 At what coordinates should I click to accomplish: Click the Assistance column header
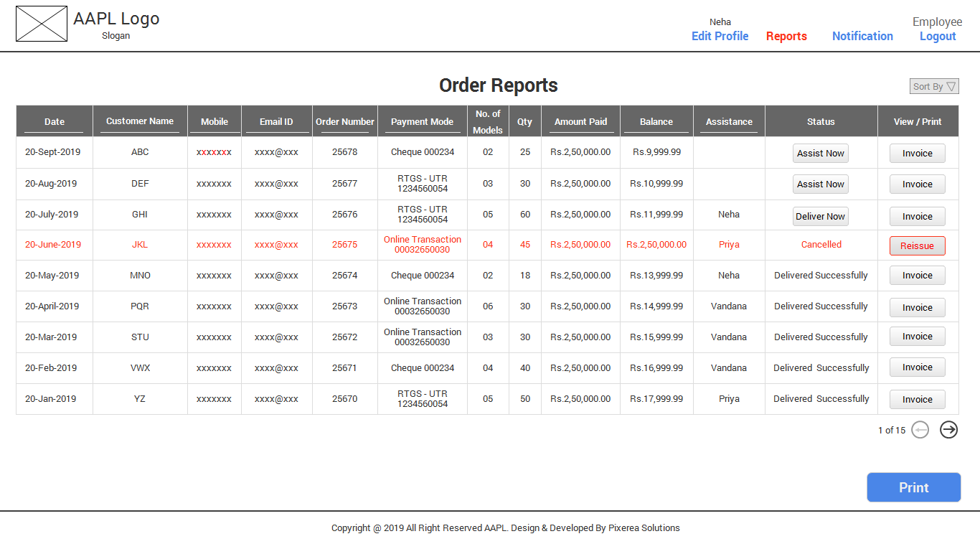(729, 121)
